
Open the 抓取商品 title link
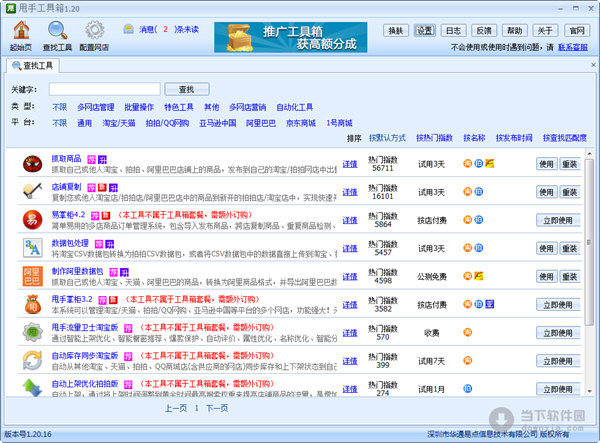66,158
